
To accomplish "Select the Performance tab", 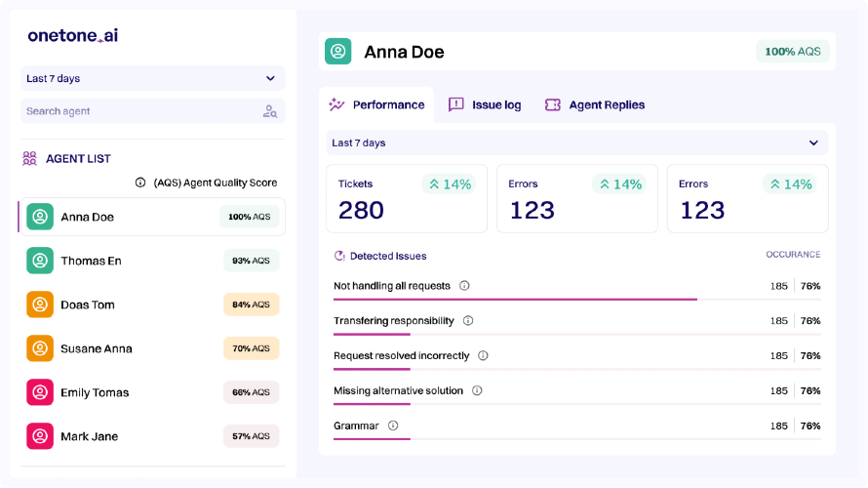I will [x=377, y=104].
